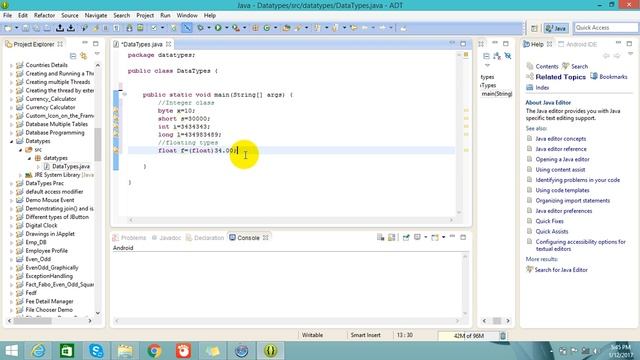Open the Bookmarks link in Help
This screenshot has width=640, height=360.
click(613, 76)
